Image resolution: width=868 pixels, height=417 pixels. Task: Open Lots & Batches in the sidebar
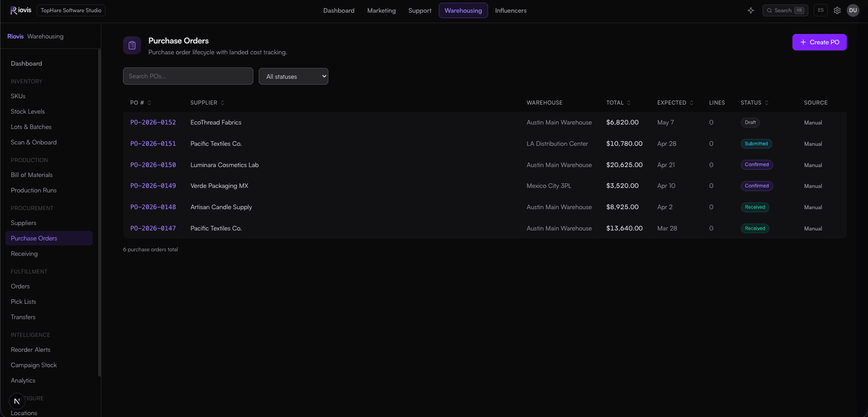[x=31, y=127]
